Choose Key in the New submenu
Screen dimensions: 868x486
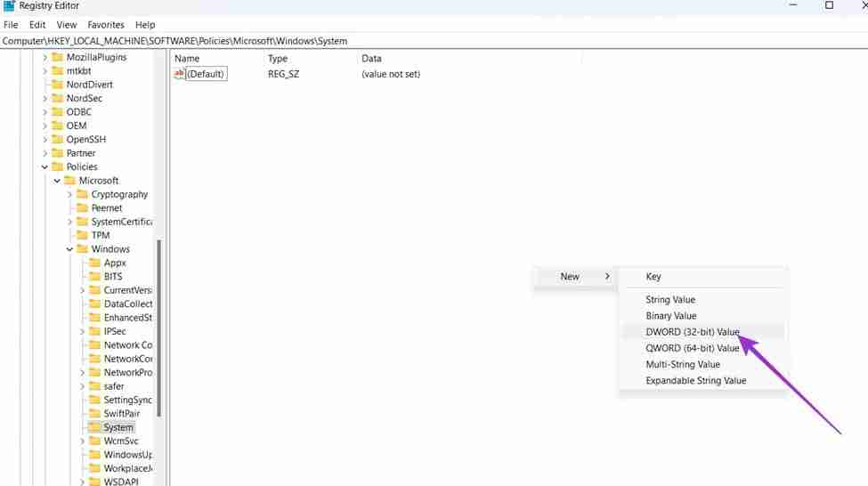(703, 276)
